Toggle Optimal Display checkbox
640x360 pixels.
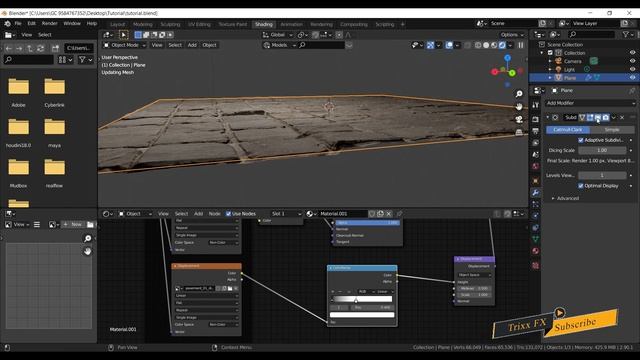(x=581, y=186)
